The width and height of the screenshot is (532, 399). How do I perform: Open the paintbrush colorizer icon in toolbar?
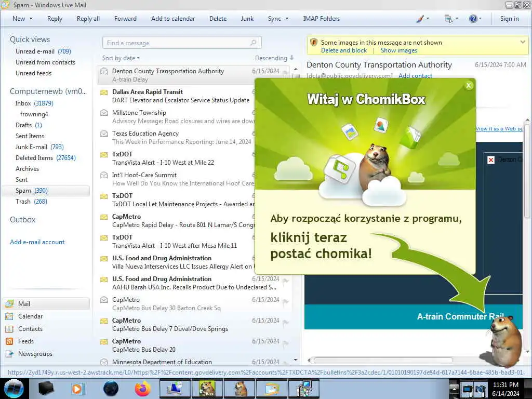420,19
